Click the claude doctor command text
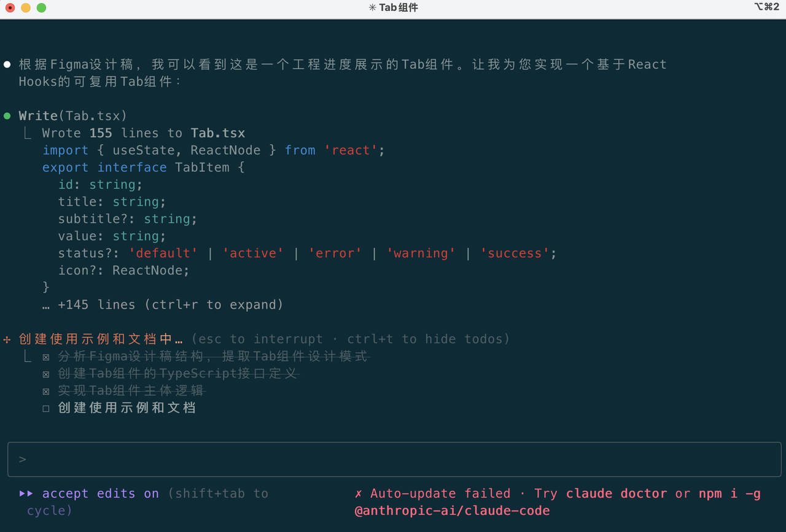The height and width of the screenshot is (532, 786). point(617,493)
